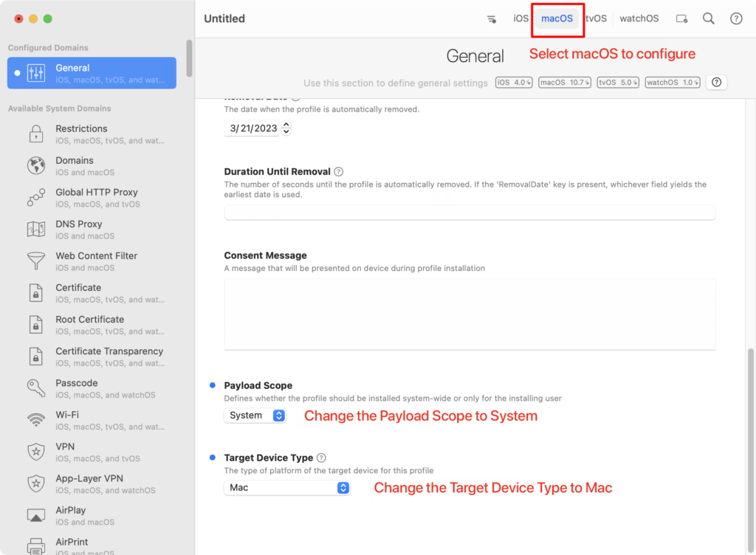The width and height of the screenshot is (756, 555).
Task: Click the sidebar vertical scrollbar
Action: pos(190,58)
